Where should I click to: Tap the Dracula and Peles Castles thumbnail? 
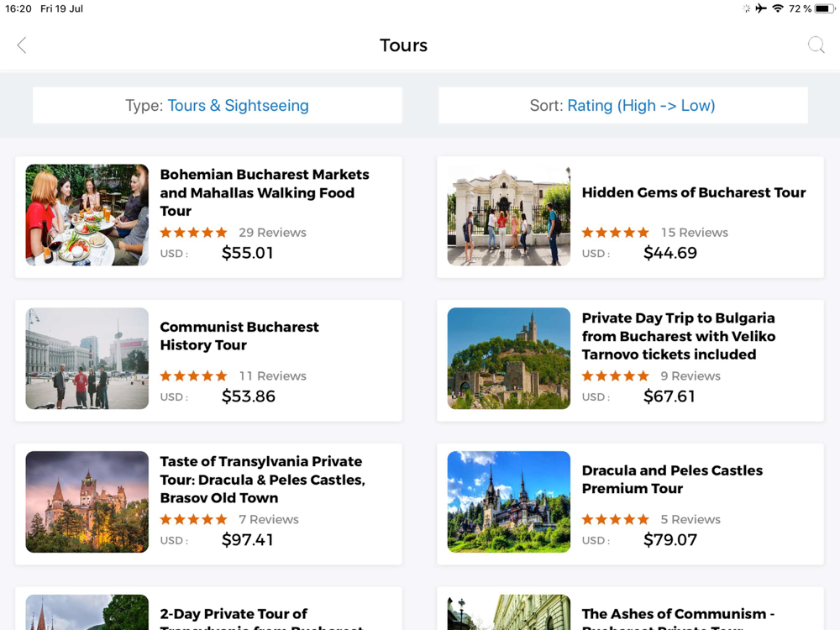509,502
